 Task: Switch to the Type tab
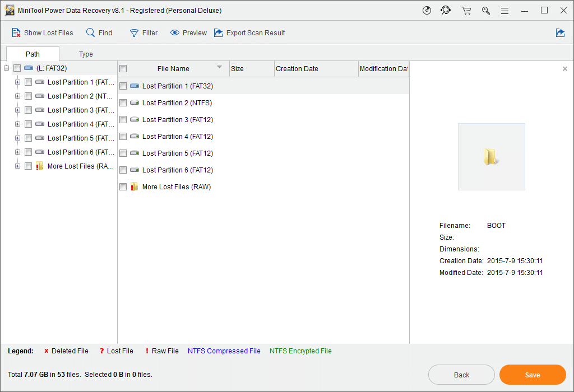[x=86, y=54]
